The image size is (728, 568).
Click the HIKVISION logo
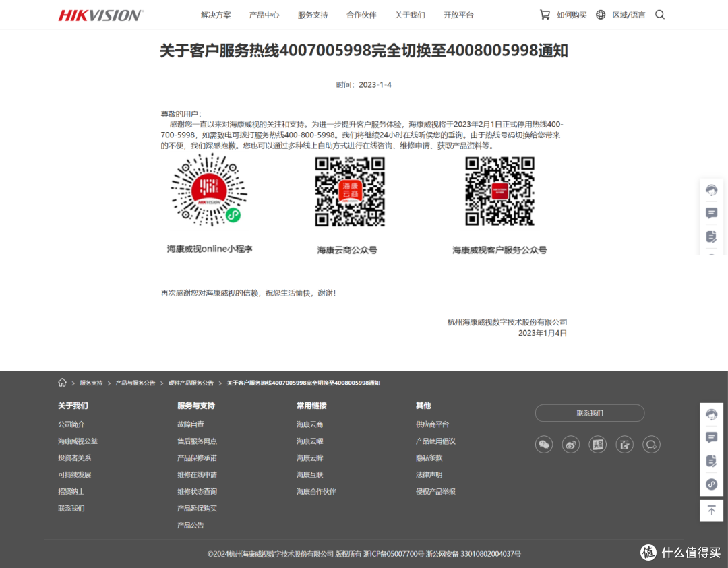100,15
